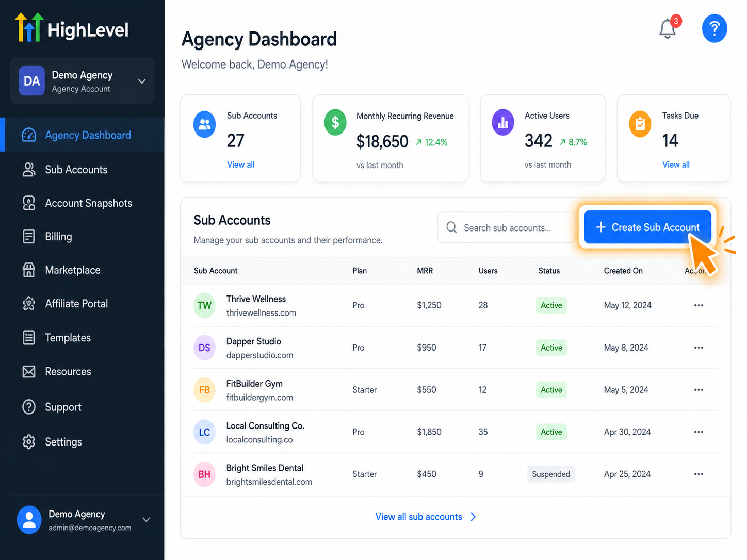Click the 342 active users value
Viewport: 747px width, 560px height.
click(x=539, y=140)
